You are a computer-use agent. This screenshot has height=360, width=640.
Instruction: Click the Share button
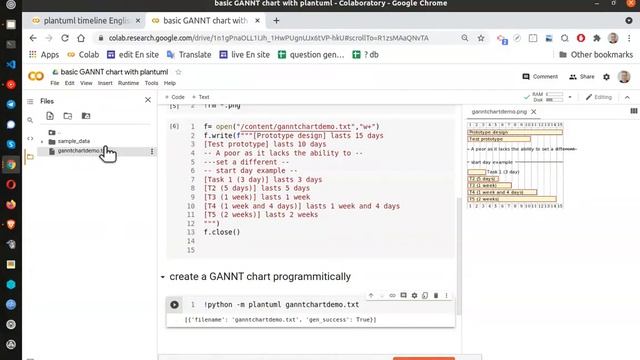point(582,76)
